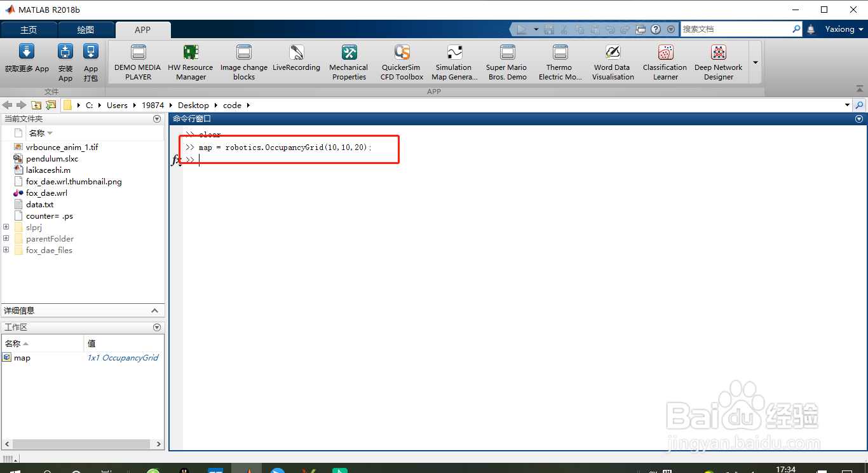Switch to the Home (主页) tab
The image size is (868, 473).
click(x=29, y=30)
